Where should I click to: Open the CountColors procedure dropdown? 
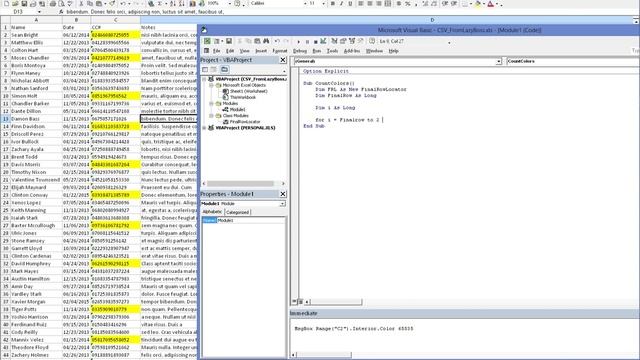(573, 61)
